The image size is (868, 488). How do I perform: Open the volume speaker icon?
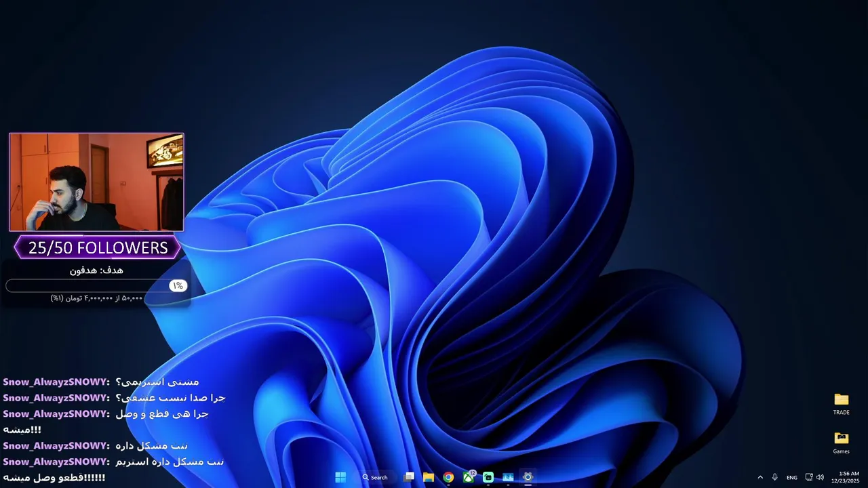pos(820,477)
